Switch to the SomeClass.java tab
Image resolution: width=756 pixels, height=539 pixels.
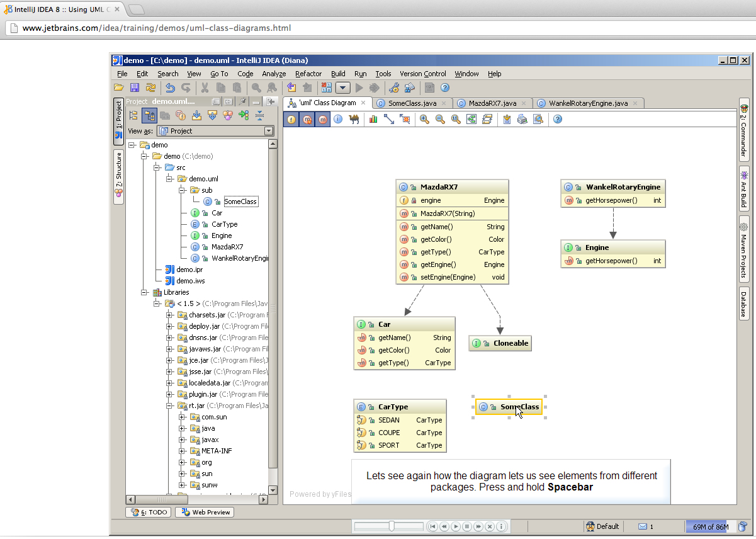click(x=412, y=103)
